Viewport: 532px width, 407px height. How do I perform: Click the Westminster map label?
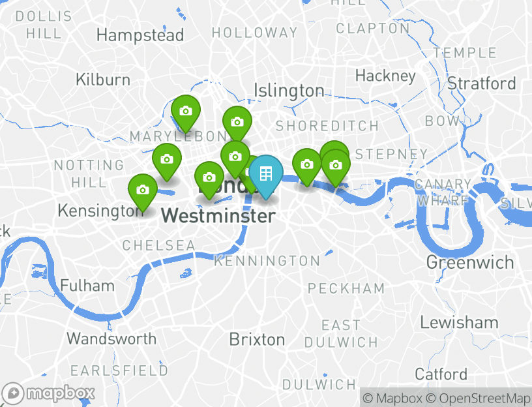click(x=218, y=216)
